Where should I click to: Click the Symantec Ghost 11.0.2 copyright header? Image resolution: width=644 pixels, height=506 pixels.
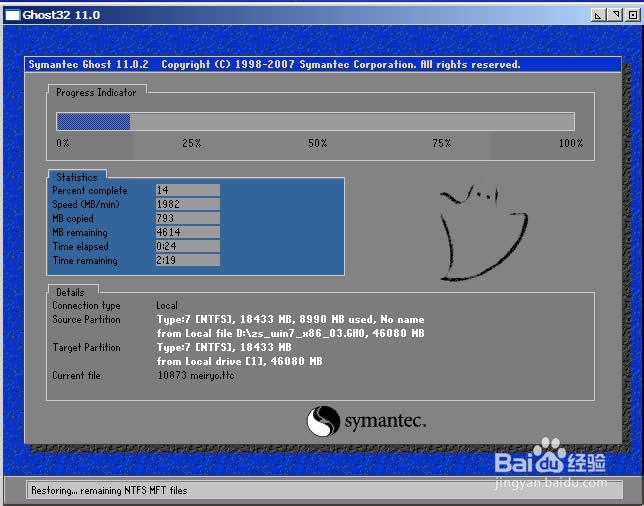(x=274, y=64)
